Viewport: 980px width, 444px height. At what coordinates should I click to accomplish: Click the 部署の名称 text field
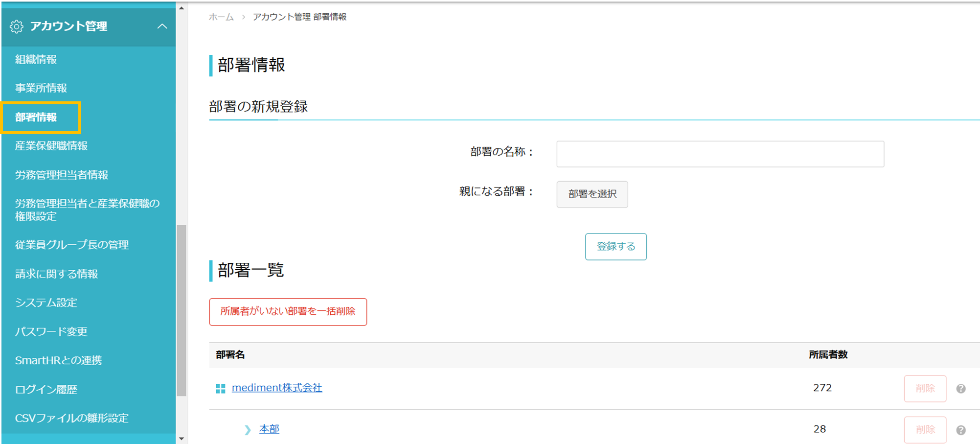coord(720,154)
